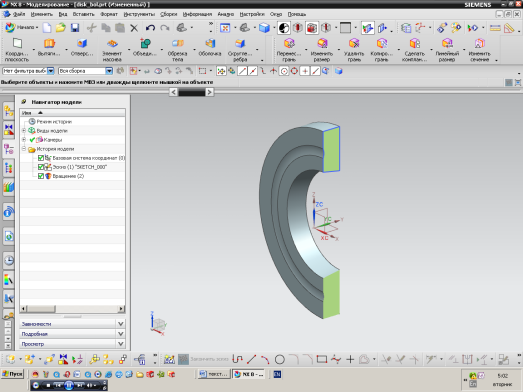Screen dimensions: 523x392
Task: Click the rectangle sketch tool
Action: (x=322, y=359)
